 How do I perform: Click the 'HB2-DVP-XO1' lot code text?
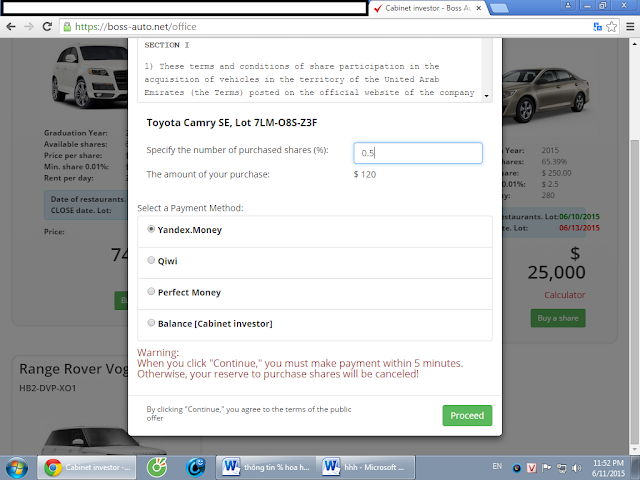pyautogui.click(x=48, y=388)
